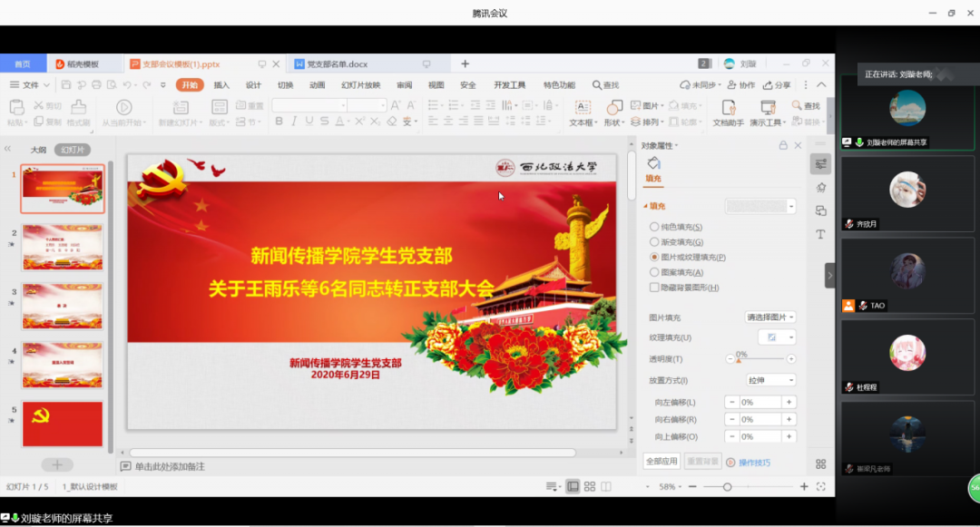Select slide 5 thumbnail with party emblem
980x527 pixels.
click(x=63, y=425)
